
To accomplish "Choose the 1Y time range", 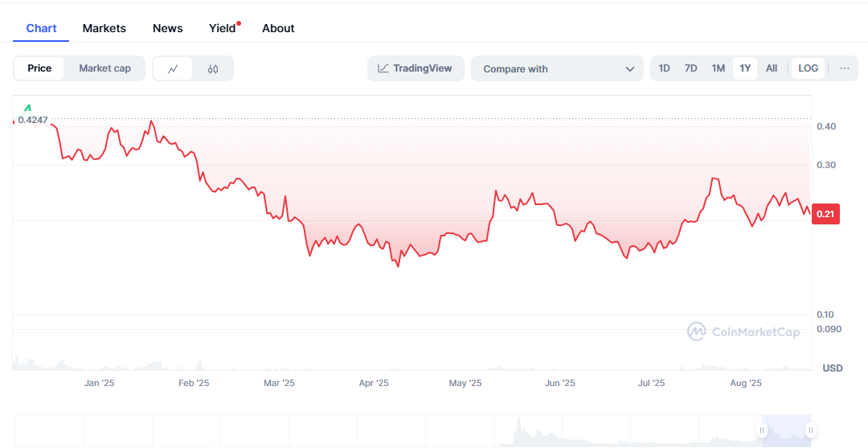I will tap(745, 68).
